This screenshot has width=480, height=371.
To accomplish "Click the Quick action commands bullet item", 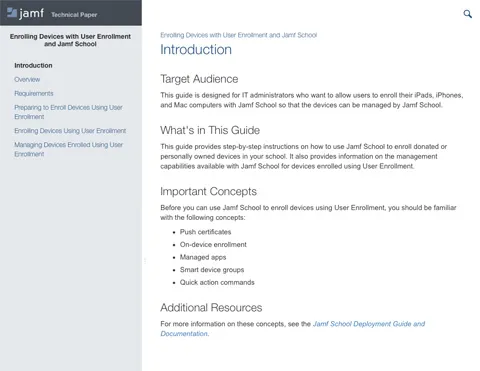I will click(x=217, y=282).
